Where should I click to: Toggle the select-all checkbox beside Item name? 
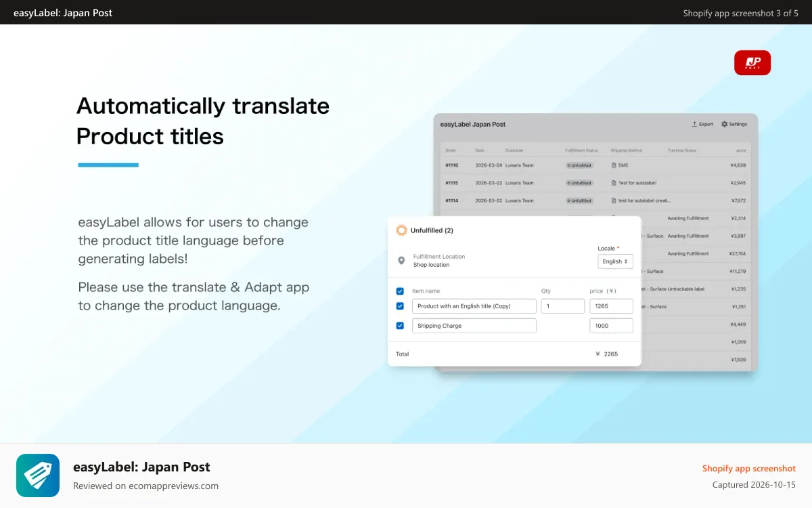pos(400,291)
